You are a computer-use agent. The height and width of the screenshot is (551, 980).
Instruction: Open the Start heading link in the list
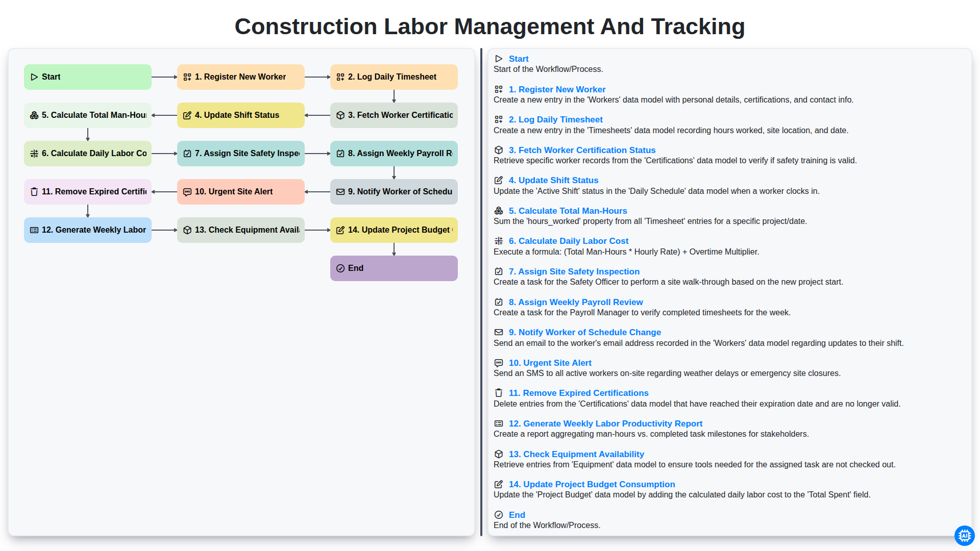[519, 59]
